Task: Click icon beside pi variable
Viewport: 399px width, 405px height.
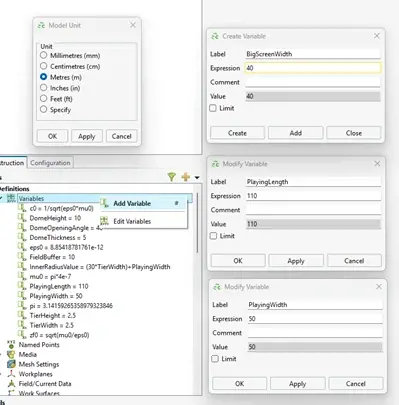Action: [22, 305]
